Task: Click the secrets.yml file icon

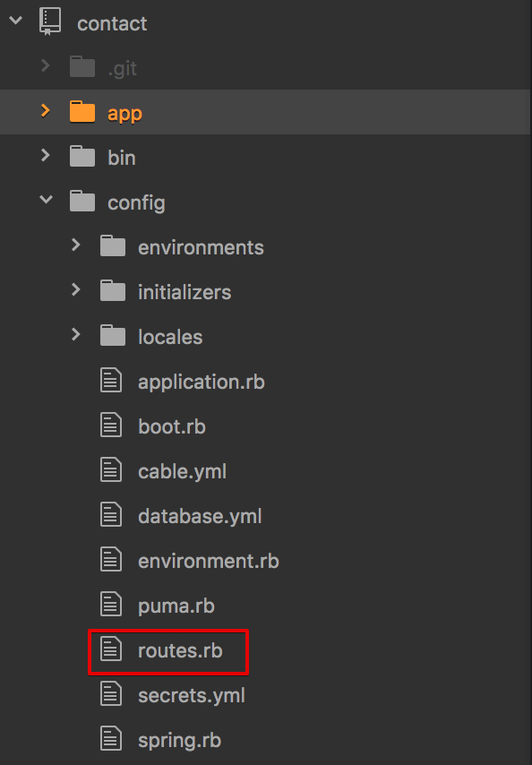Action: (111, 694)
